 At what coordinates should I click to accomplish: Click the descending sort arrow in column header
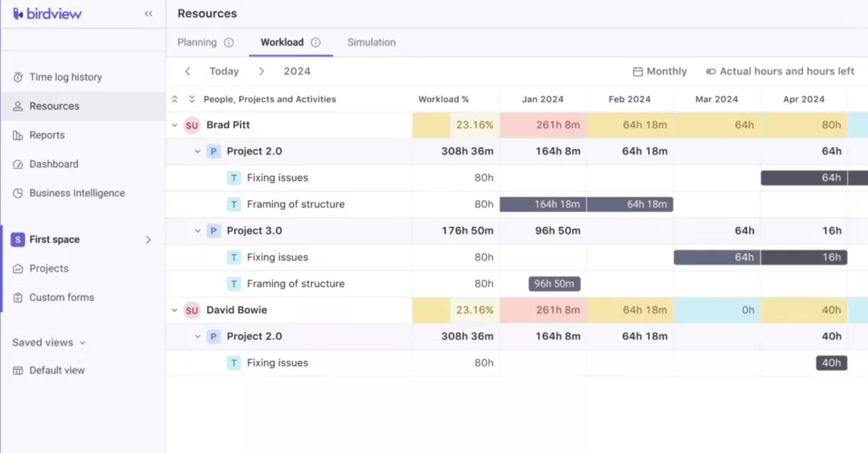[x=190, y=98]
